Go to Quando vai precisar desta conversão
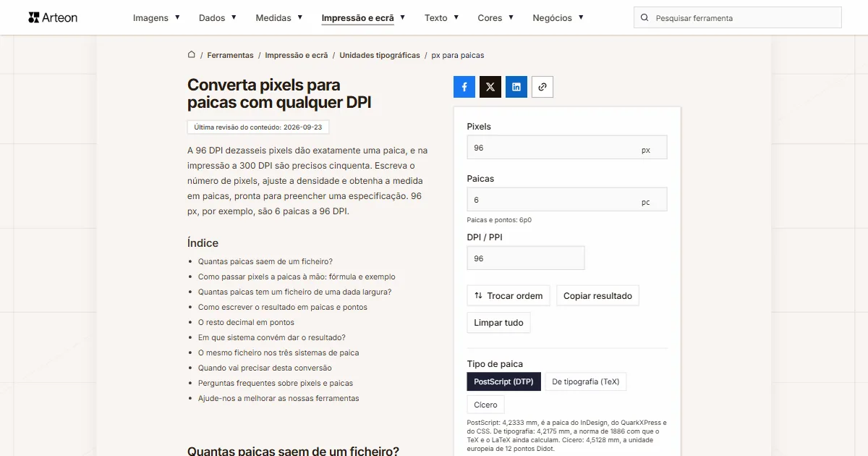This screenshot has height=456, width=868. click(265, 368)
